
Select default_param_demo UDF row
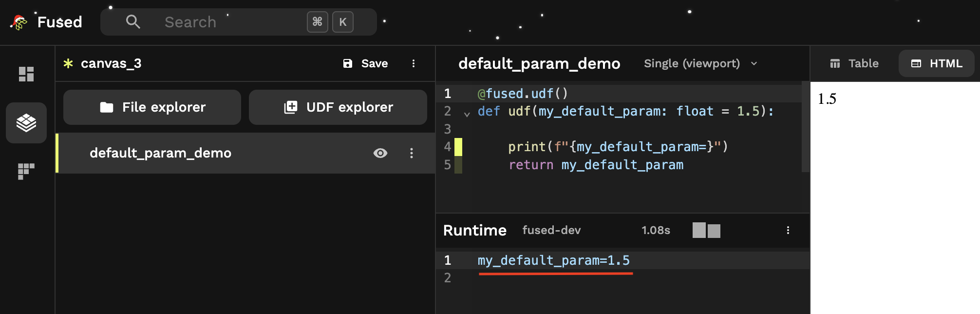click(x=245, y=153)
